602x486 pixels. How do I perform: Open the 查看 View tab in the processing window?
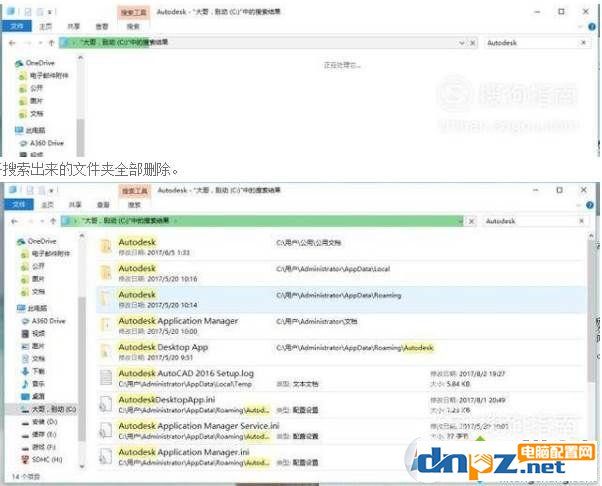102,26
